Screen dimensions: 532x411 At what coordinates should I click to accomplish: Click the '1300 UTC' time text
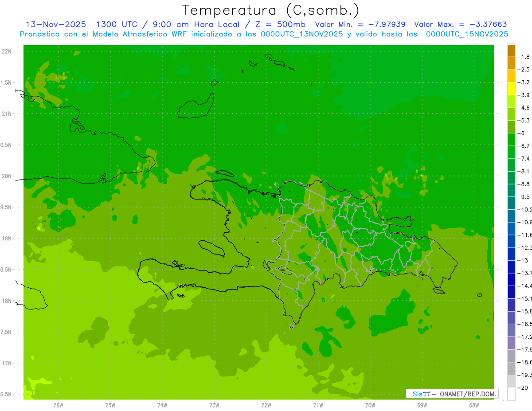pyautogui.click(x=117, y=25)
